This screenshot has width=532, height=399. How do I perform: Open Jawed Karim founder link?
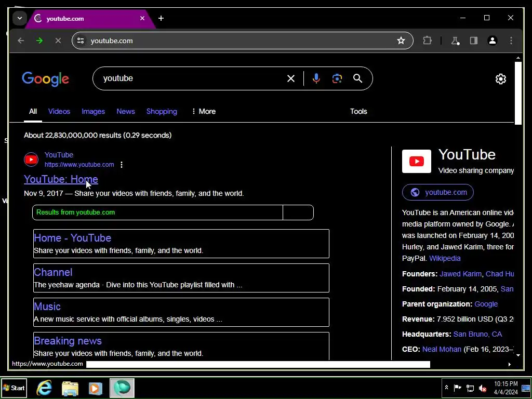click(460, 274)
